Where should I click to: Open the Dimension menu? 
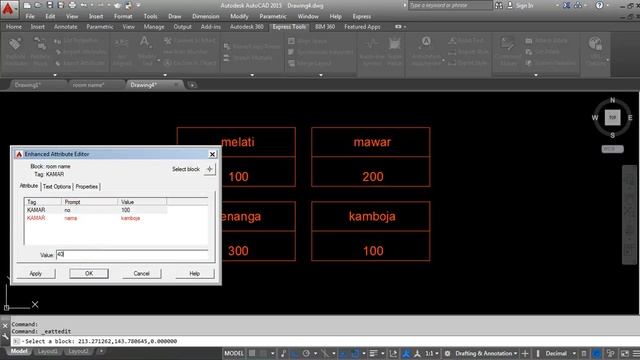(206, 16)
